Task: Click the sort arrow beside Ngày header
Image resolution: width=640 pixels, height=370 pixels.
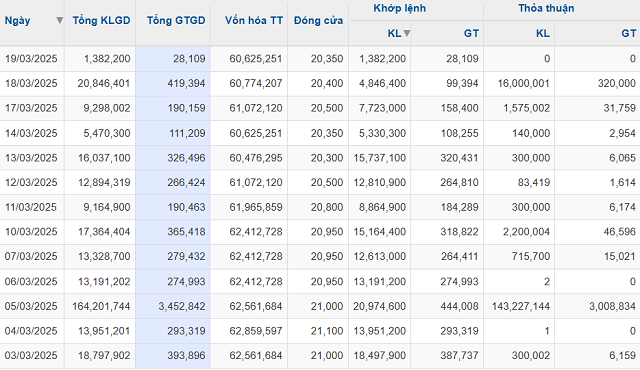Action: 60,20
